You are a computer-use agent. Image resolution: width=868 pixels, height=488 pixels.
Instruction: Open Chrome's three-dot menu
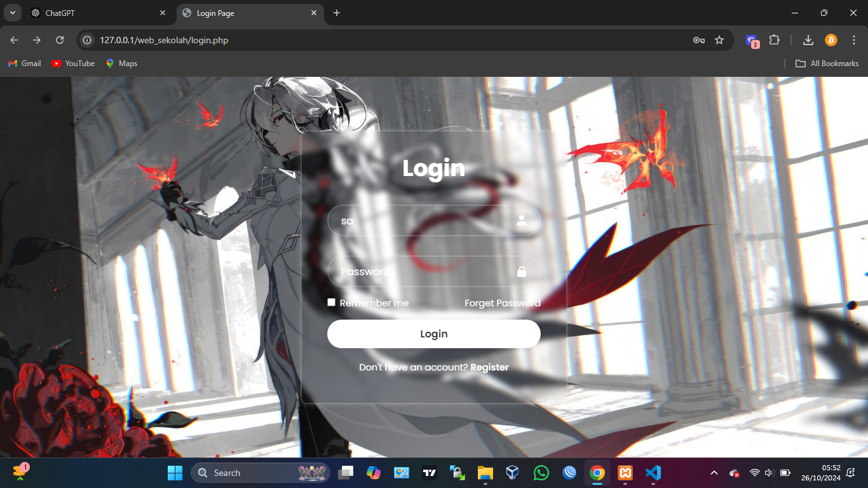click(x=854, y=40)
